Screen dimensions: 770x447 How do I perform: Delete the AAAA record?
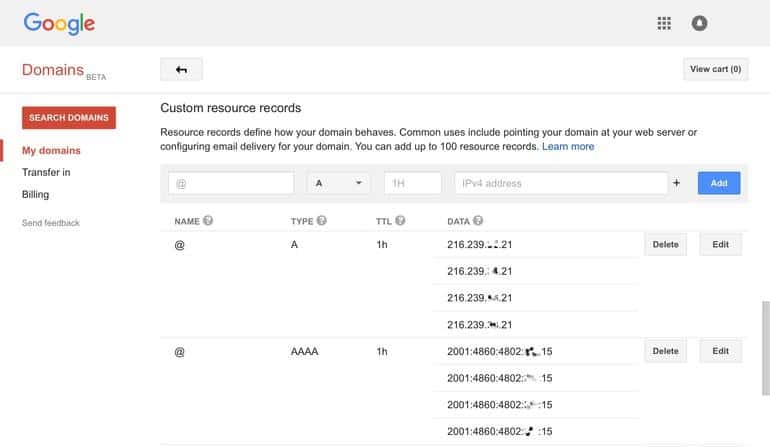coord(665,351)
